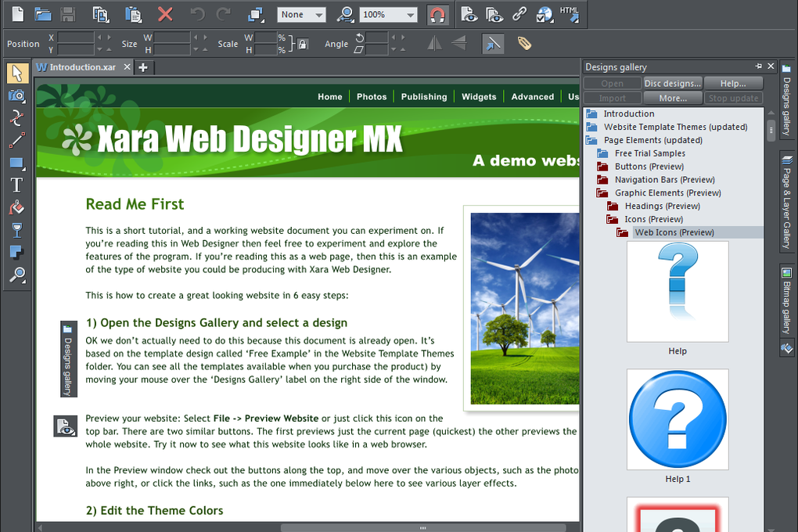Screen dimensions: 798x532
Task: Click the Export HTML icon
Action: pos(570,14)
